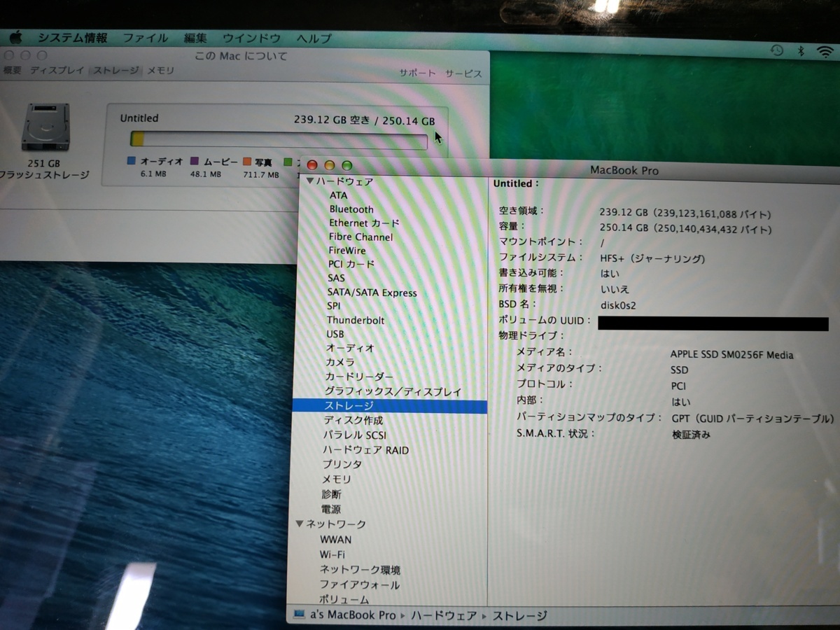Screen dimensions: 840x630
Task: Collapse the ハードウェア disclosure triangle
Action: click(310, 181)
